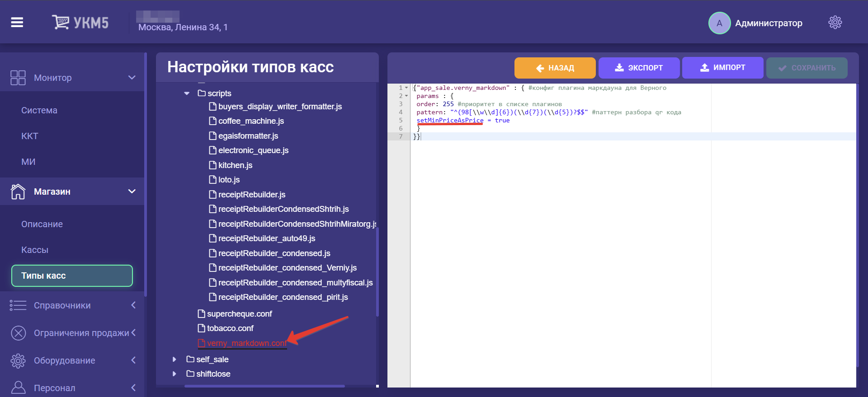This screenshot has height=397, width=868.
Task: Fold code at line 1 arrow
Action: tap(406, 88)
